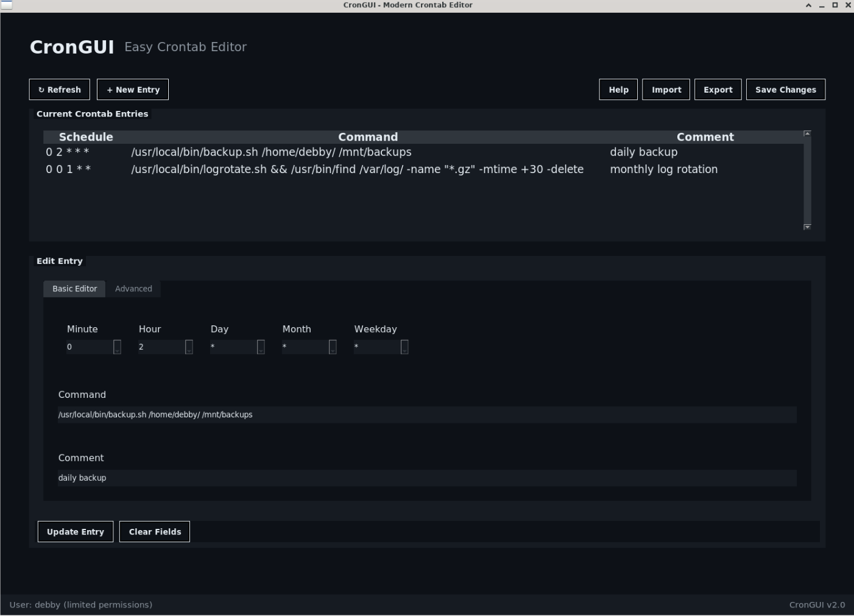Click the scrollbar up arrow in entries list
This screenshot has height=616, width=854.
pos(806,132)
